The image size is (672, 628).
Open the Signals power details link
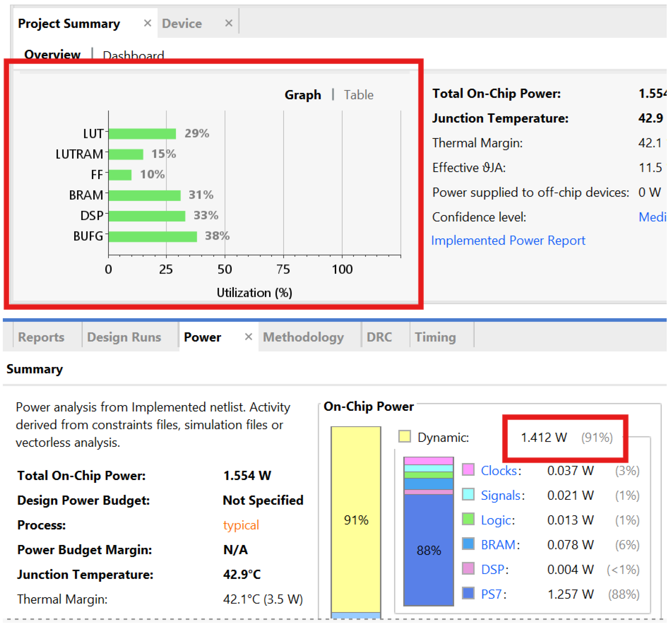[x=500, y=495]
